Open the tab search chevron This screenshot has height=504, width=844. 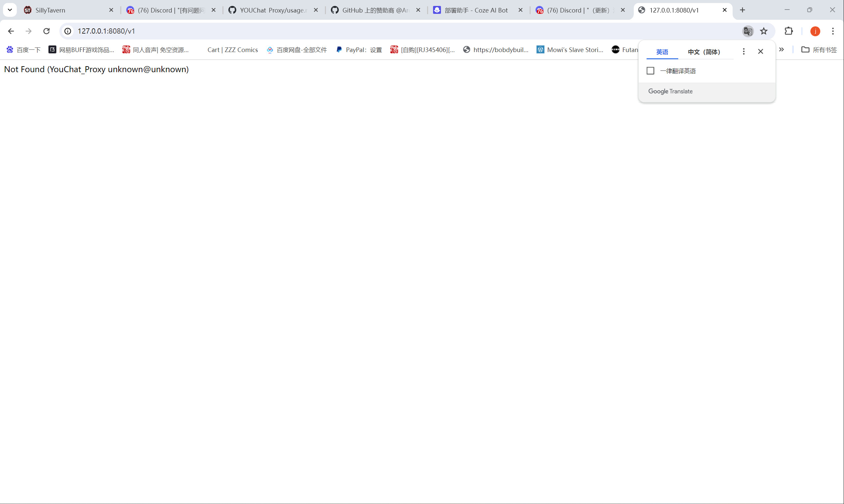coord(10,10)
